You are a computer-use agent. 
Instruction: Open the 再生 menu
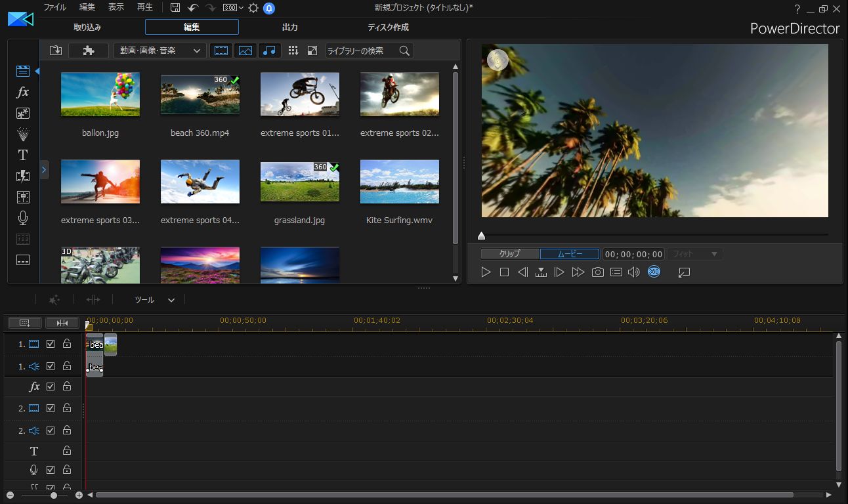point(144,7)
